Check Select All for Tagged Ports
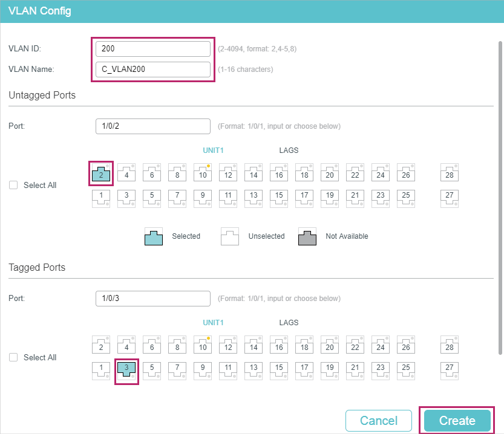Viewport: 504px width, 434px height. (x=13, y=357)
